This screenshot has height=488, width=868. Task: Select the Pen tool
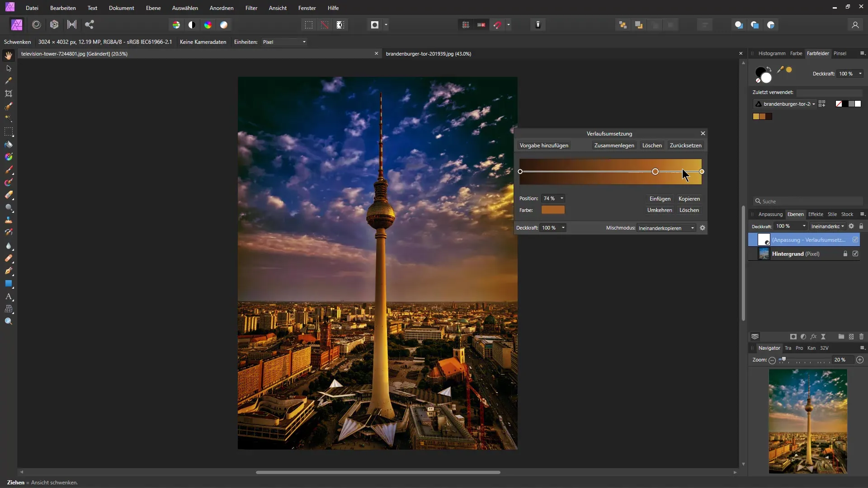[x=9, y=271]
